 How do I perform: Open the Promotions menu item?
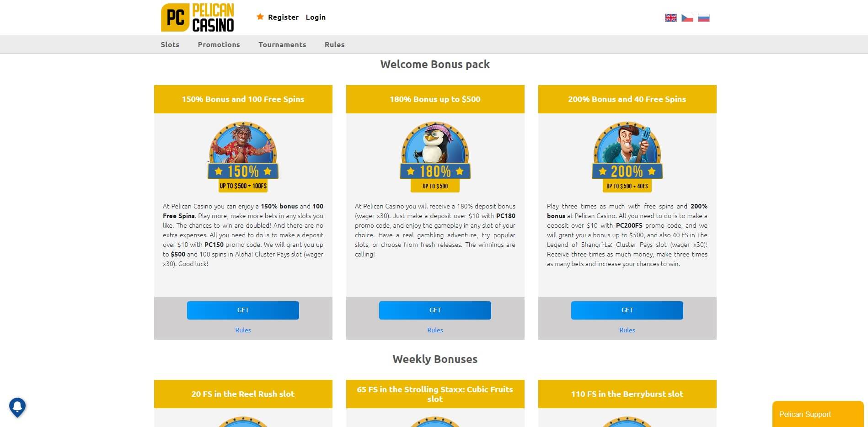(x=219, y=44)
